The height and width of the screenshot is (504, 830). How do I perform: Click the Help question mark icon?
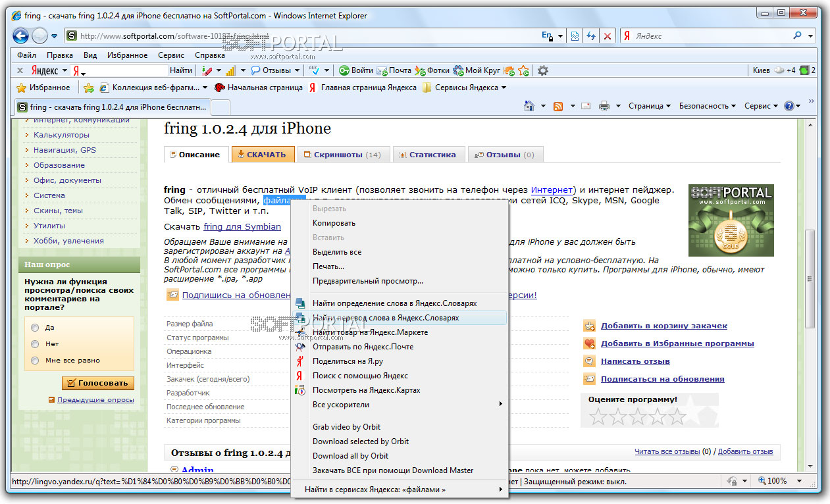pyautogui.click(x=789, y=106)
